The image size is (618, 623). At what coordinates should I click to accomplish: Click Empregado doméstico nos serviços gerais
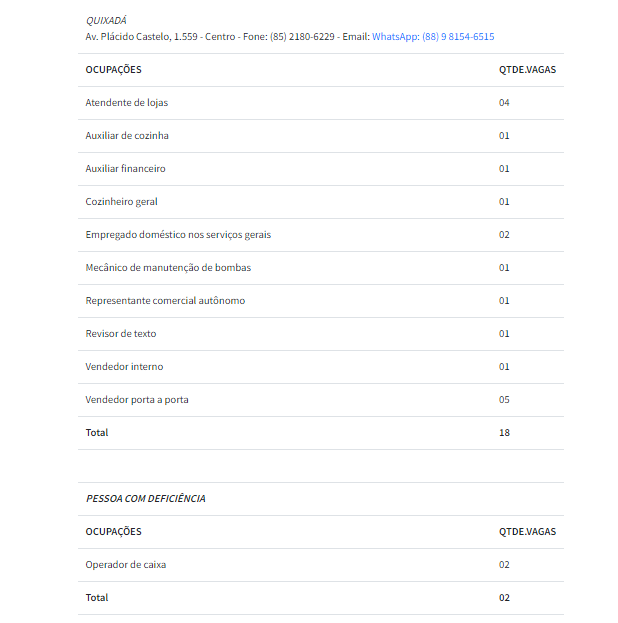click(x=178, y=235)
